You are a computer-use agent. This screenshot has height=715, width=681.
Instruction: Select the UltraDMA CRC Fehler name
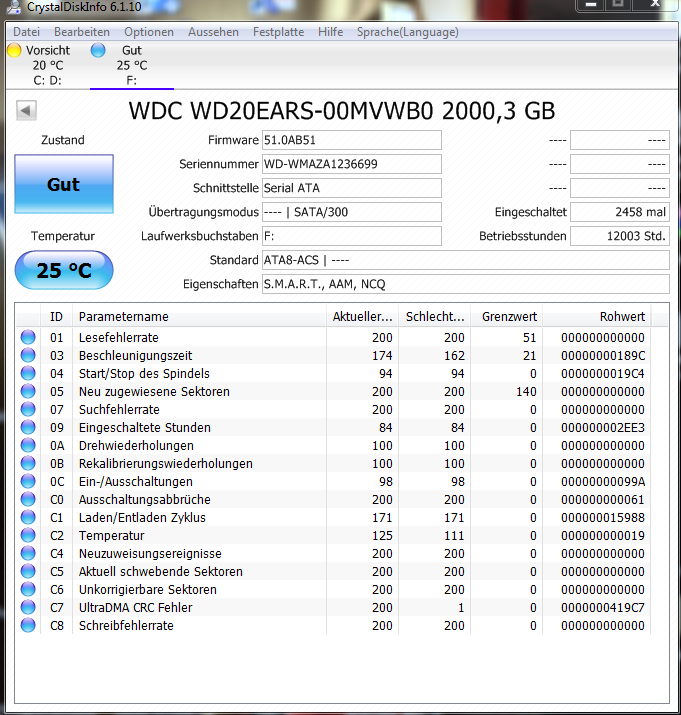click(x=135, y=607)
